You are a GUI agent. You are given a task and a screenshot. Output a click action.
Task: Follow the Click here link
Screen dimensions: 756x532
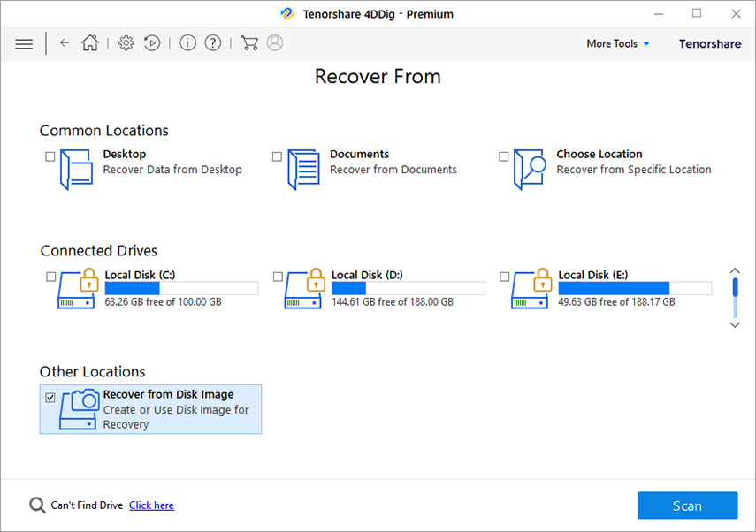coord(151,505)
